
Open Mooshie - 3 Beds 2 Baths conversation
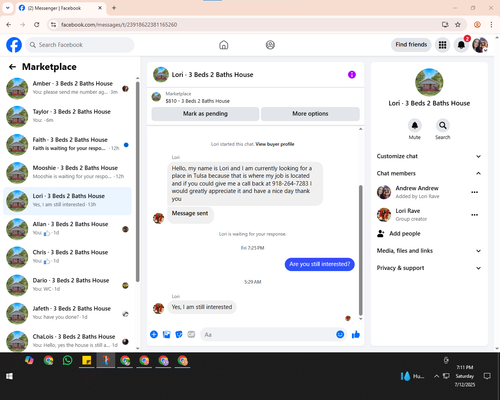point(67,173)
